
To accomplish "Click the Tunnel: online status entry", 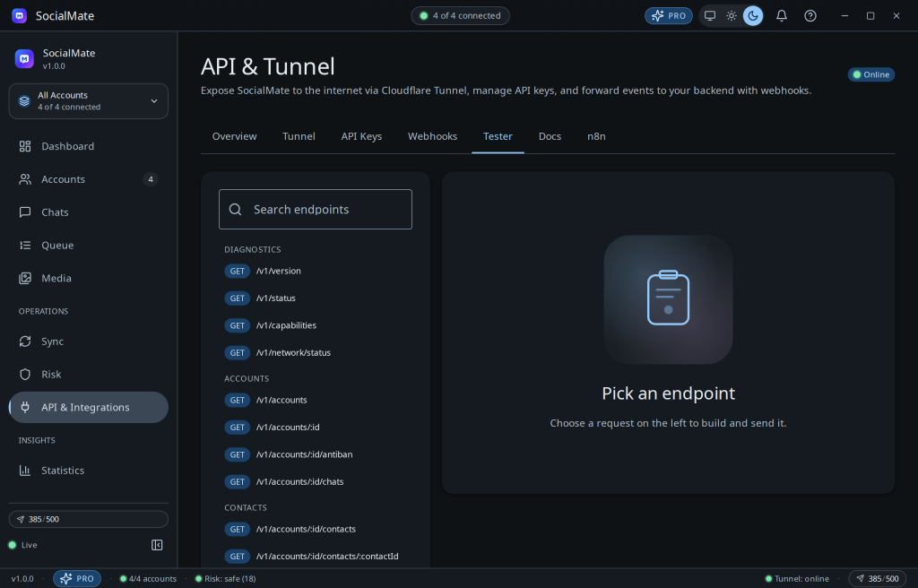I will (x=797, y=579).
